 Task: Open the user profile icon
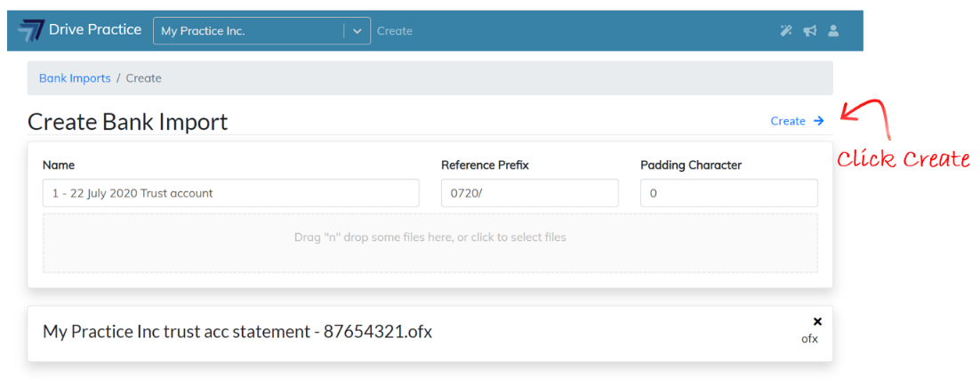point(833,31)
